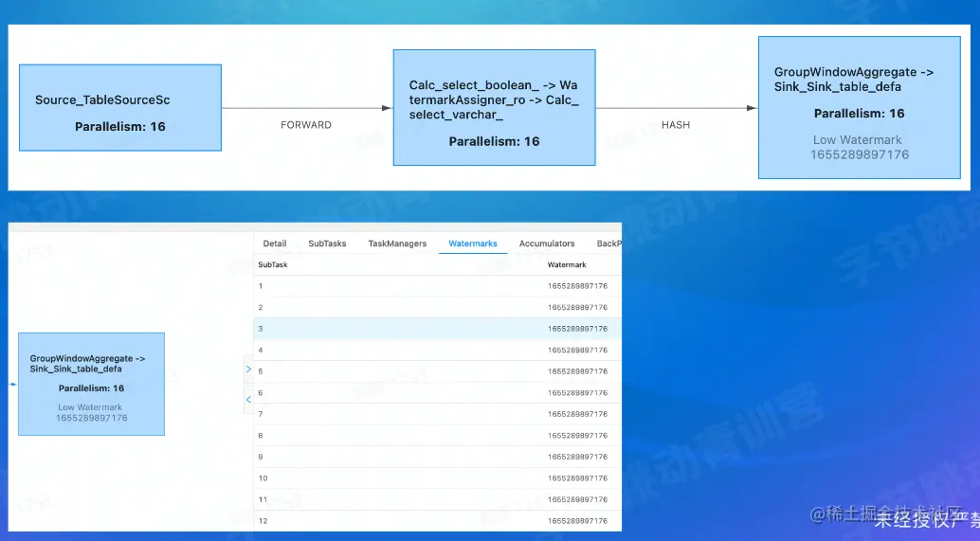This screenshot has height=541, width=980.
Task: Select the Calc_select_boolean_ WatermarkAssigner node
Action: tap(495, 107)
